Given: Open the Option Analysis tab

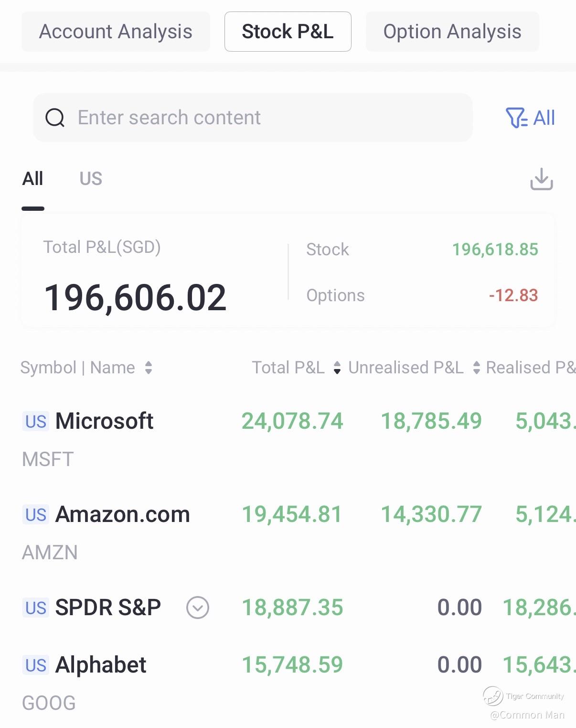Looking at the screenshot, I should 452,32.
